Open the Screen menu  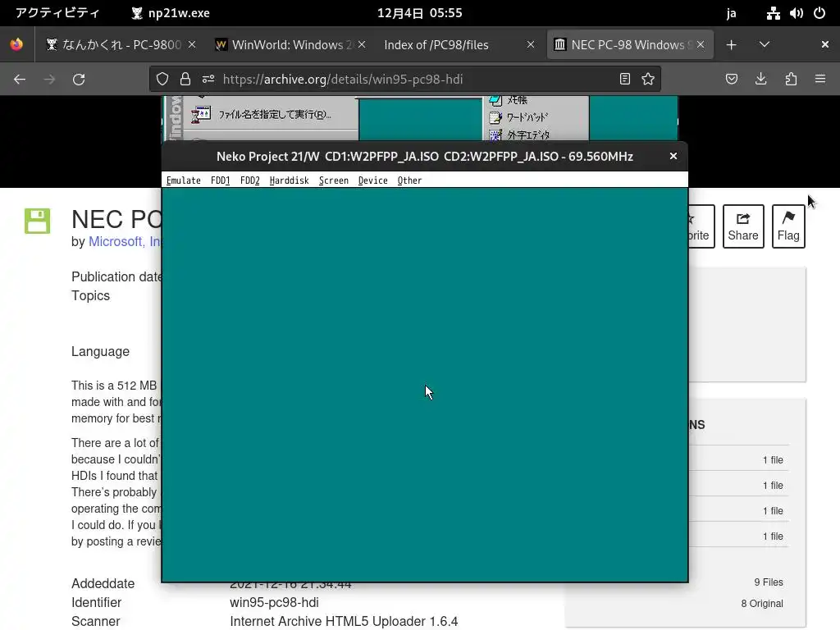pos(334,180)
